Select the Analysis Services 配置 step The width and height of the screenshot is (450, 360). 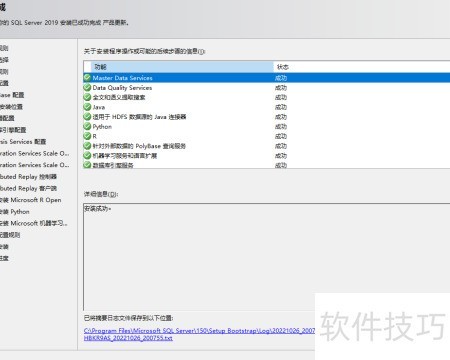23,141
